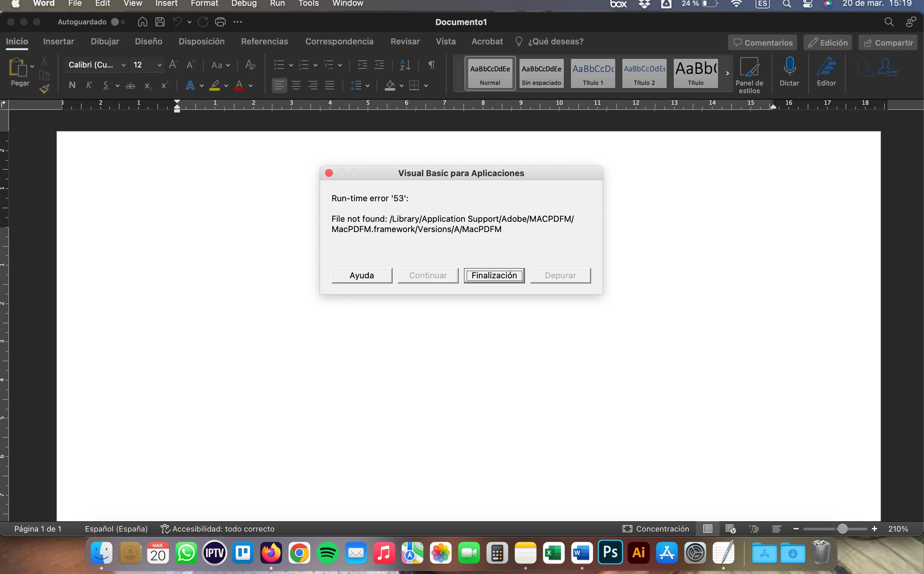The width and height of the screenshot is (924, 574).
Task: Select the Título 1 style thumbnail
Action: pyautogui.click(x=593, y=73)
